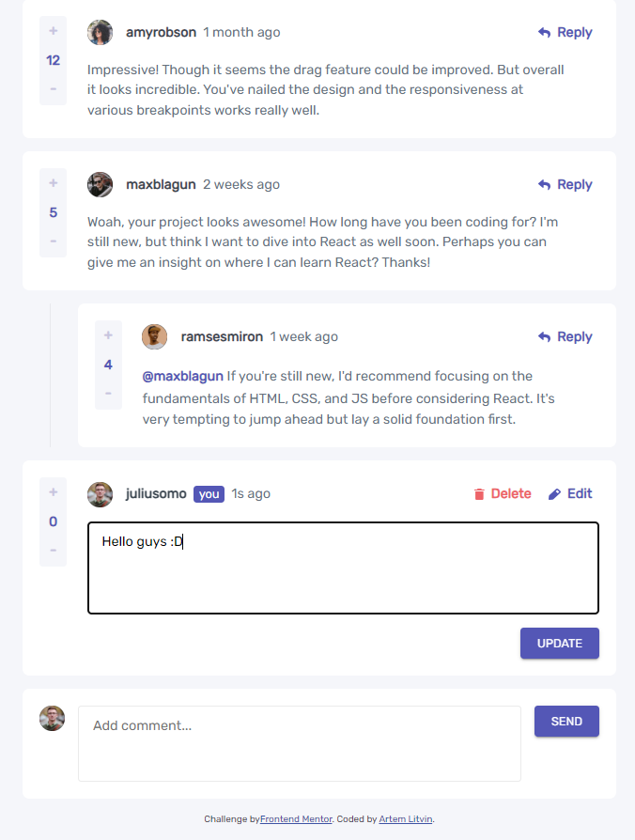Image resolution: width=635 pixels, height=840 pixels.
Task: Click the SEND button
Action: tap(566, 721)
